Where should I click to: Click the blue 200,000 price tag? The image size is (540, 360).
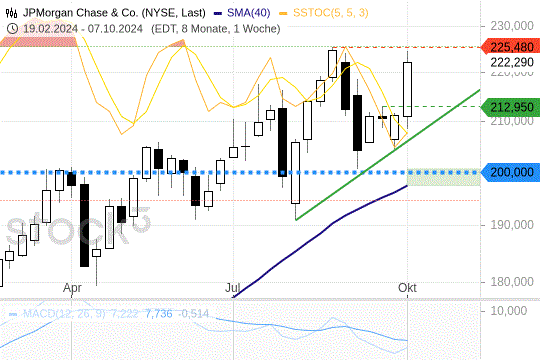point(511,172)
